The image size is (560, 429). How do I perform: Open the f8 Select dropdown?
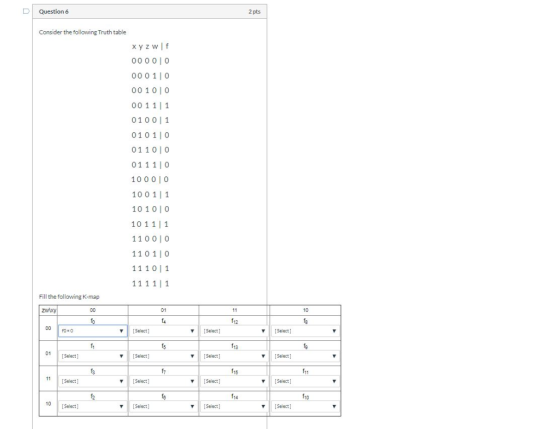coord(305,331)
